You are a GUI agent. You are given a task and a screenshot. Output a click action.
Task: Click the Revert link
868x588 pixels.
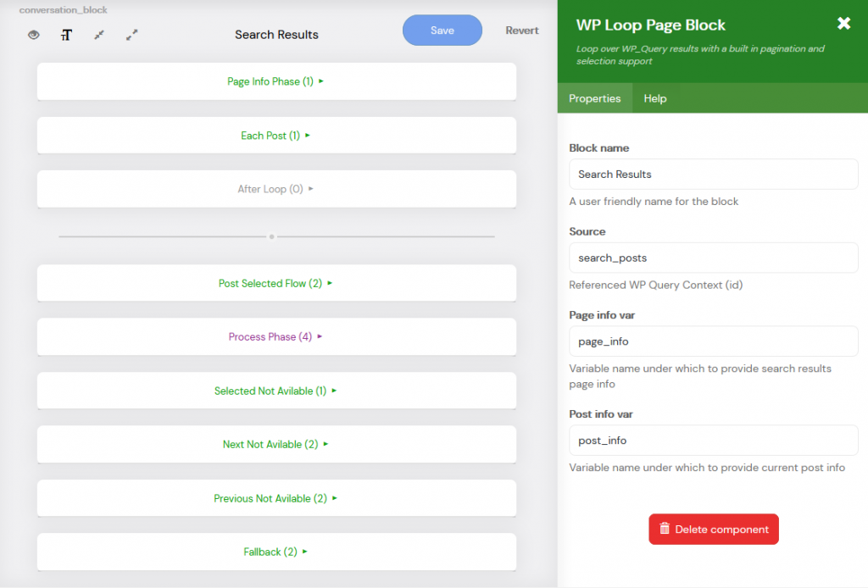pos(521,31)
